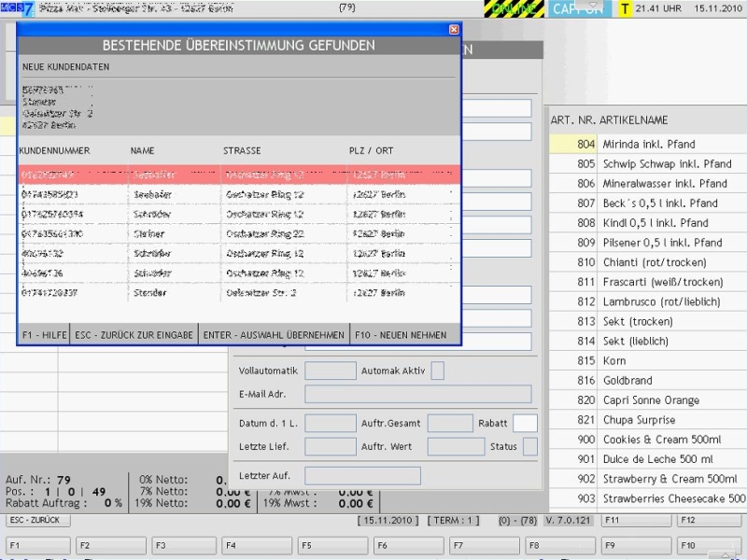
Task: Click the Rabatt input field
Action: [x=525, y=423]
